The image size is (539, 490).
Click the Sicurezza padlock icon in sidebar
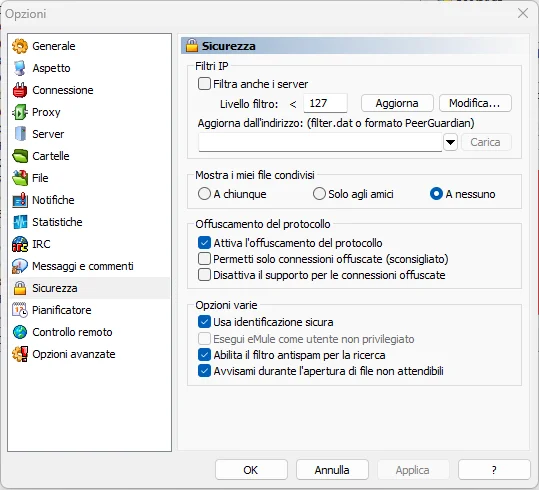pos(20,288)
